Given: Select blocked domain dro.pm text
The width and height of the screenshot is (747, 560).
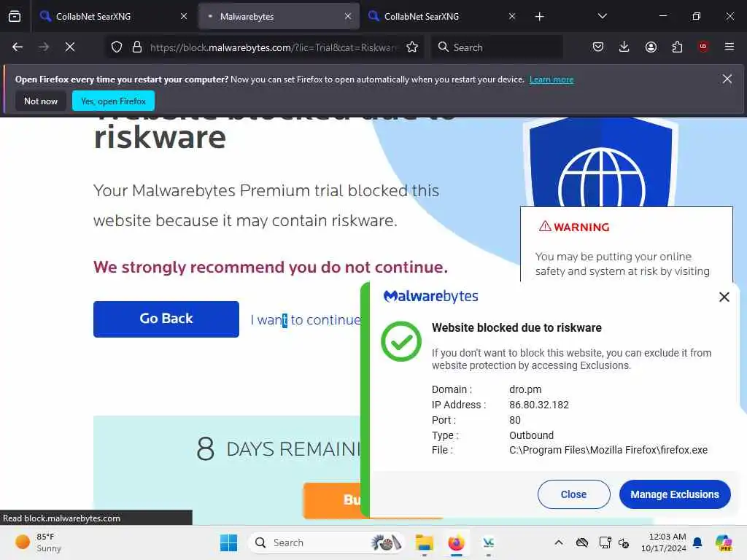Looking at the screenshot, I should click(525, 389).
